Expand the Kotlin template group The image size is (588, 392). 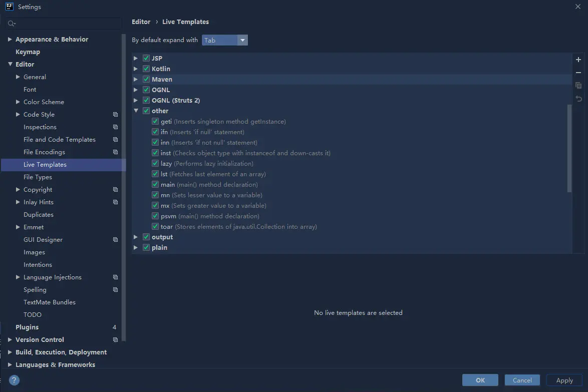tap(136, 69)
